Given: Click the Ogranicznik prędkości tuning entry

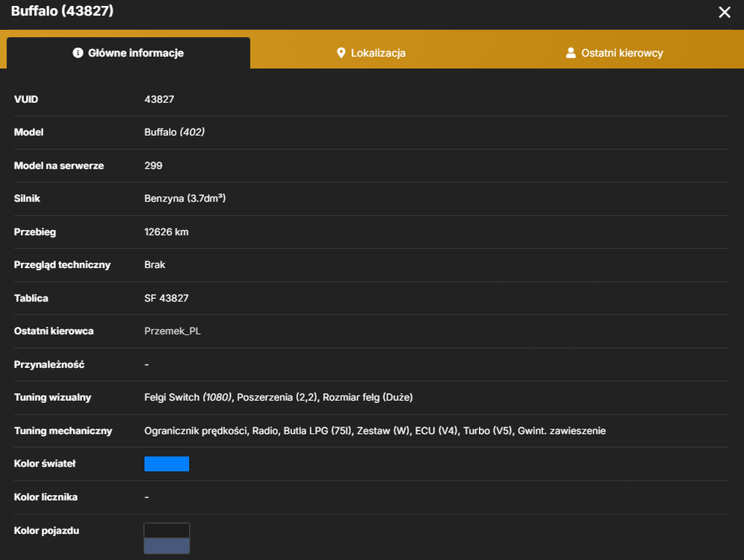Looking at the screenshot, I should tap(196, 431).
